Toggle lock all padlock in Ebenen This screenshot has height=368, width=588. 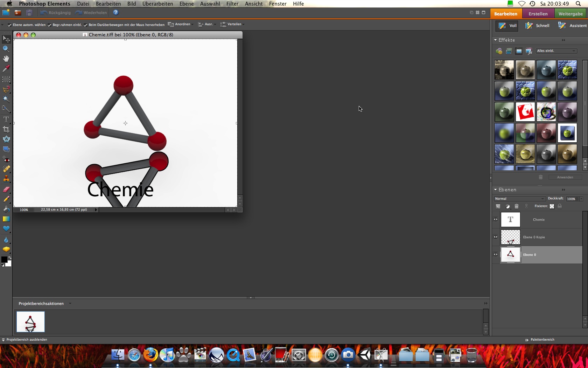tap(560, 206)
